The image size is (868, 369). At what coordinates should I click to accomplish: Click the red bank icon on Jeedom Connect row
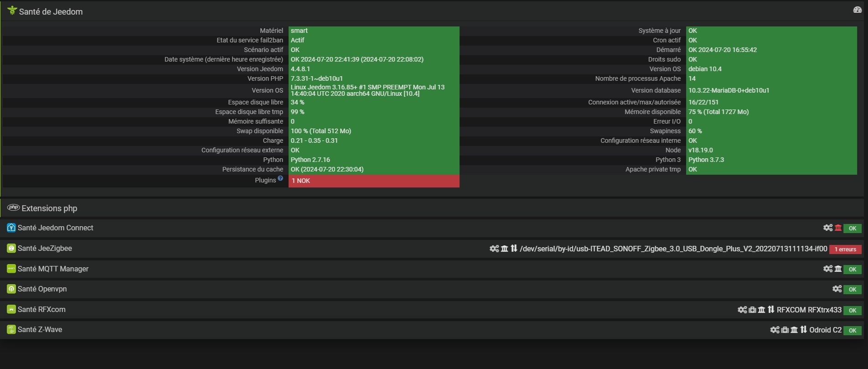click(838, 228)
